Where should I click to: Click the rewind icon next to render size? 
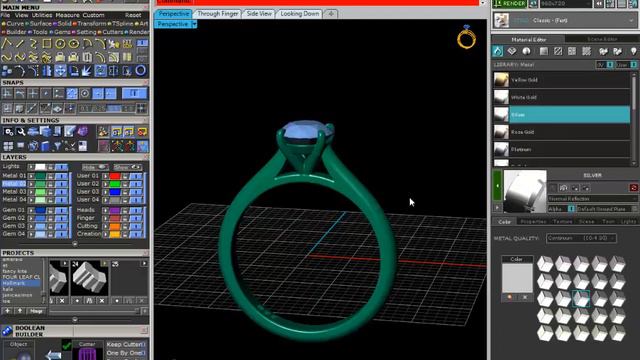599,4
